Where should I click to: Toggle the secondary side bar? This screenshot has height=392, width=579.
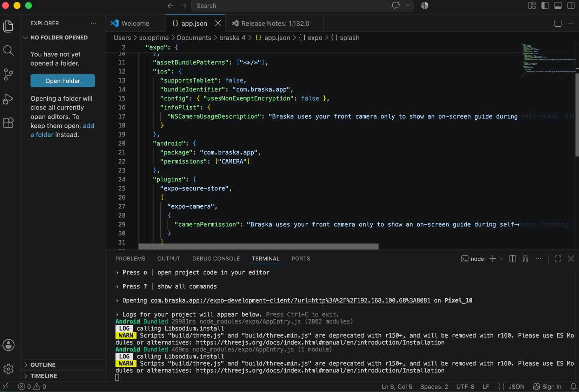571,6
